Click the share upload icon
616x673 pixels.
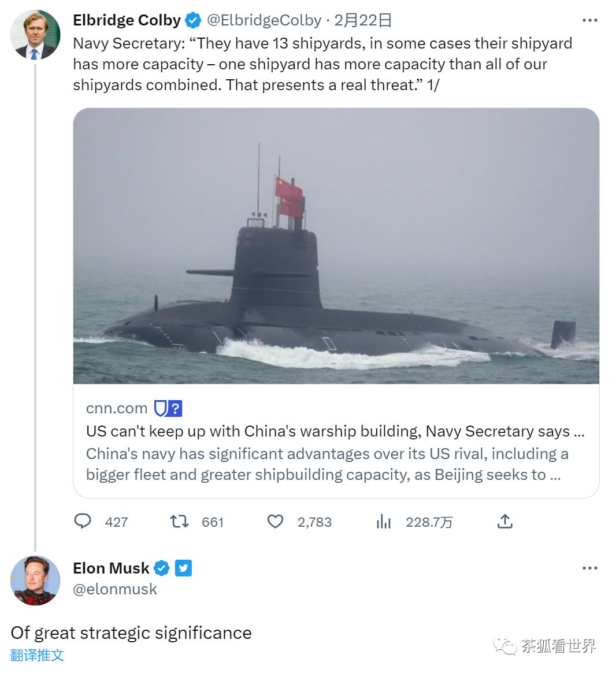tap(504, 522)
